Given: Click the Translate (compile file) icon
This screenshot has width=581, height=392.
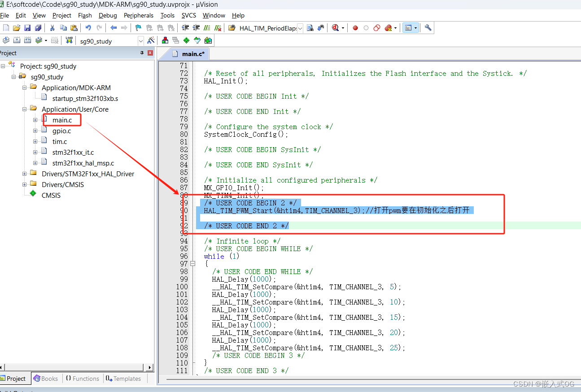Looking at the screenshot, I should [x=6, y=40].
